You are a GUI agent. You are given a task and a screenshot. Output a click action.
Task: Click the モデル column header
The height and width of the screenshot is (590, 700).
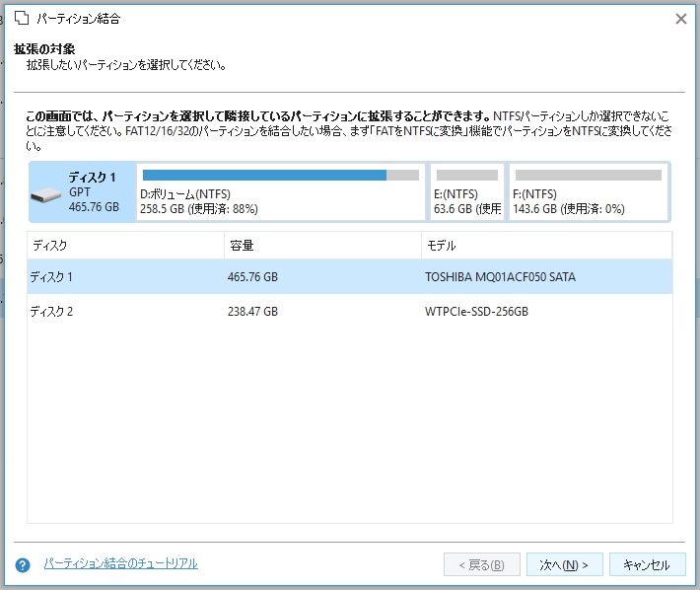[545, 246]
